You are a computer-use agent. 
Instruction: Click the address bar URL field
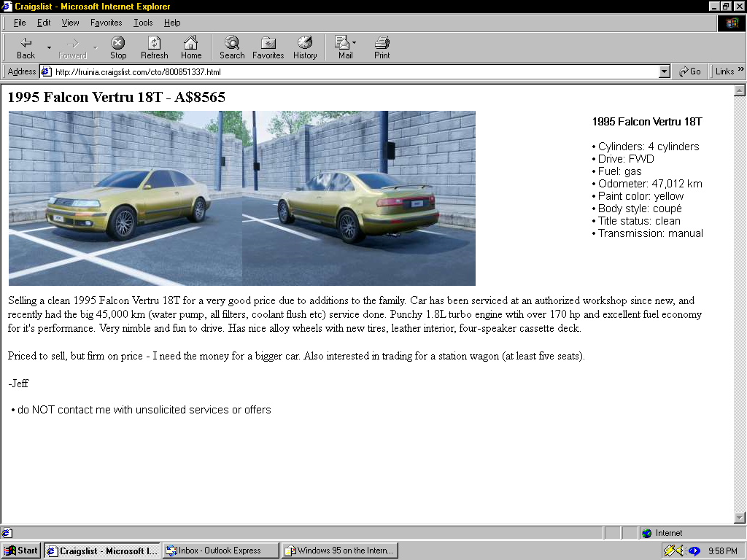(x=355, y=72)
